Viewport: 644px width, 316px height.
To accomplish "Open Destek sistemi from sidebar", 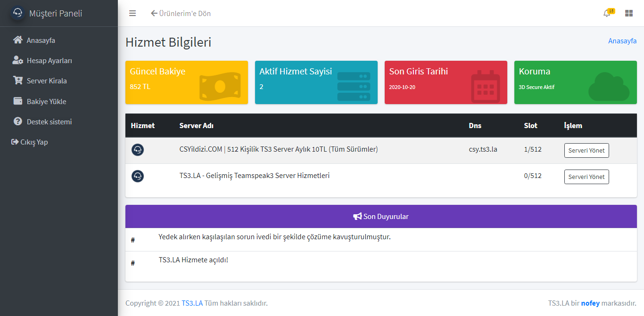I will pos(49,122).
